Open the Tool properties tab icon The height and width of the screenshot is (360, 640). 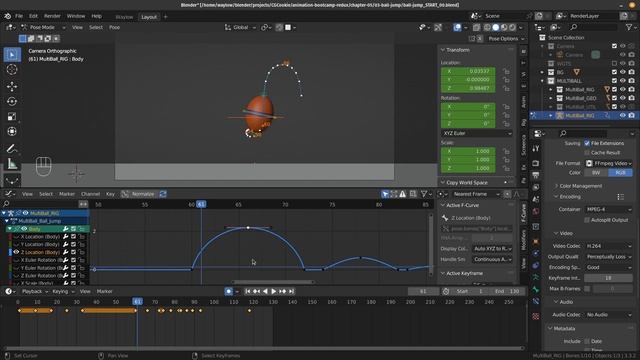536,149
